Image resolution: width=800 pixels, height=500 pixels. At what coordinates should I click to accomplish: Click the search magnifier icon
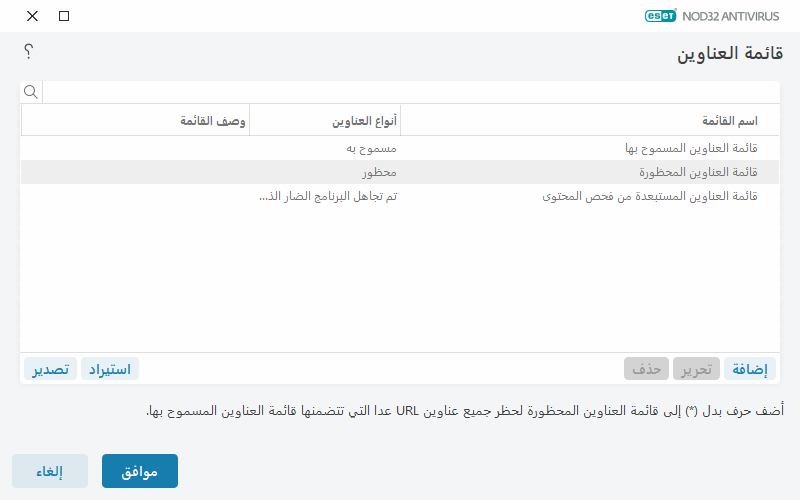click(x=31, y=92)
